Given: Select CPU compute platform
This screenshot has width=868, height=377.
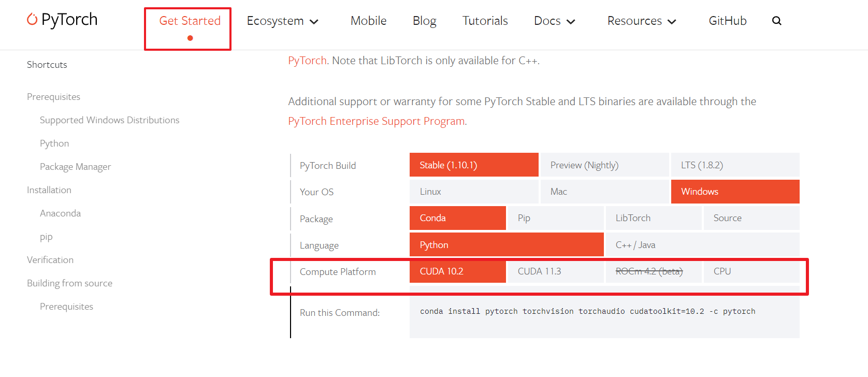Looking at the screenshot, I should pos(751,271).
